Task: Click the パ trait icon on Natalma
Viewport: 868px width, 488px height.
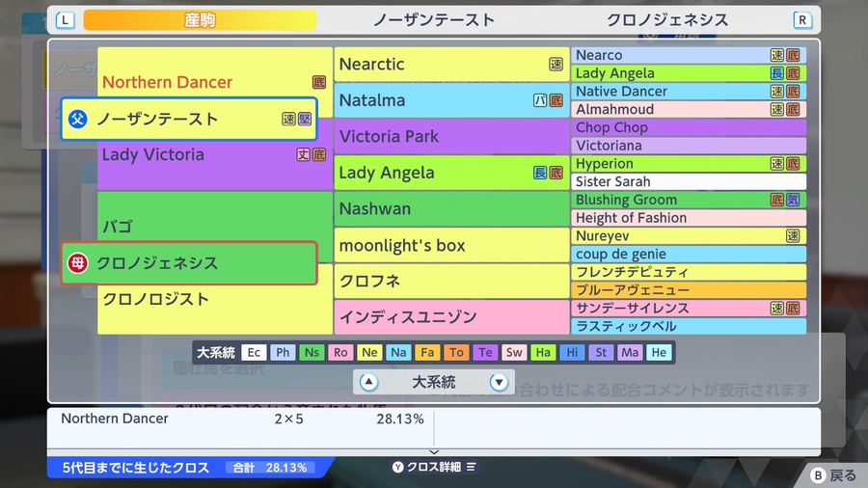Action: coord(540,100)
